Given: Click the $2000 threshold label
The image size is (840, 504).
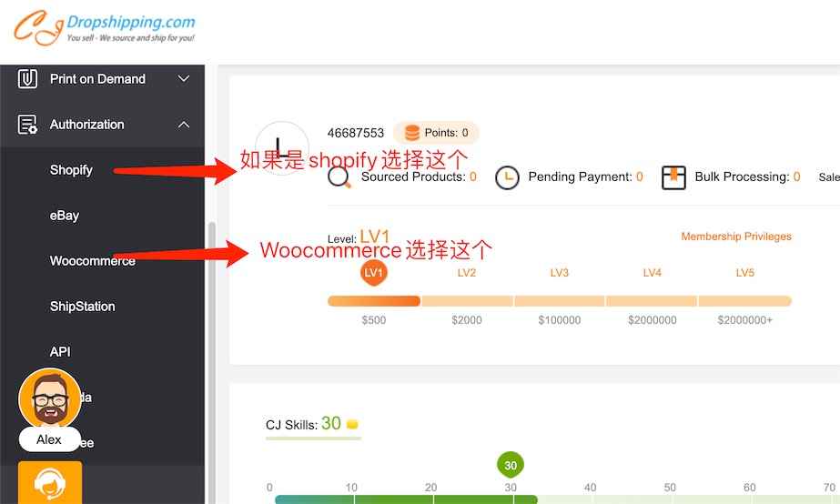Looking at the screenshot, I should pyautogui.click(x=467, y=319).
